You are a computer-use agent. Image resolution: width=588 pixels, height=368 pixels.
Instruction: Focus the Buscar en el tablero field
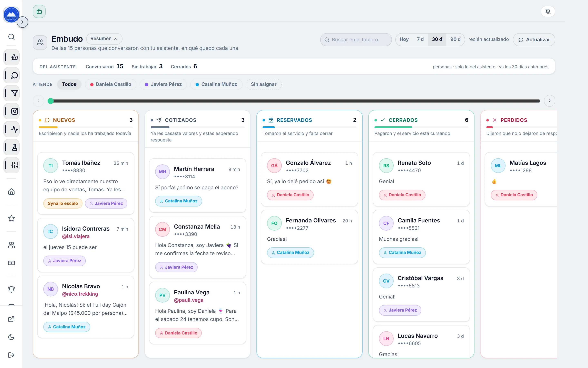356,40
